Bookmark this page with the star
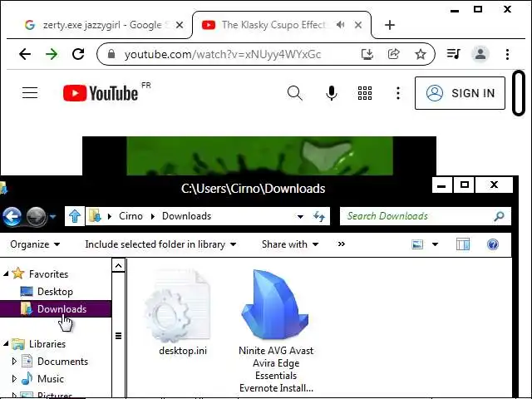532x399 pixels. point(421,54)
